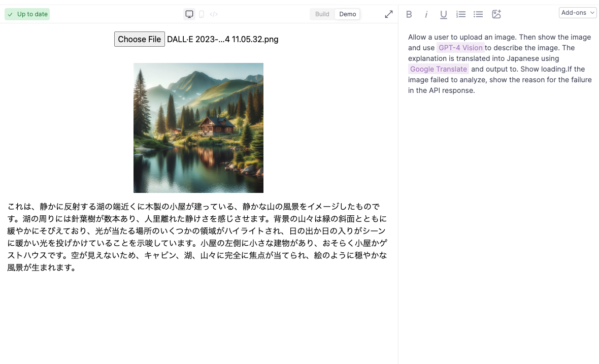Click the Choose File button
Image resolution: width=599 pixels, height=364 pixels.
(140, 39)
